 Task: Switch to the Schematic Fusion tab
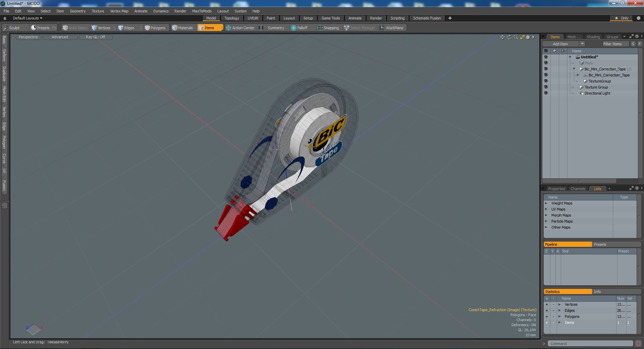(x=427, y=18)
